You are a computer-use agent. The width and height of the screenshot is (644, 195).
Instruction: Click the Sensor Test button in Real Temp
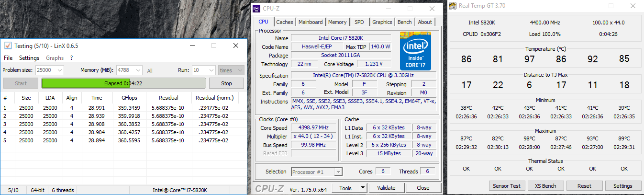(x=507, y=186)
